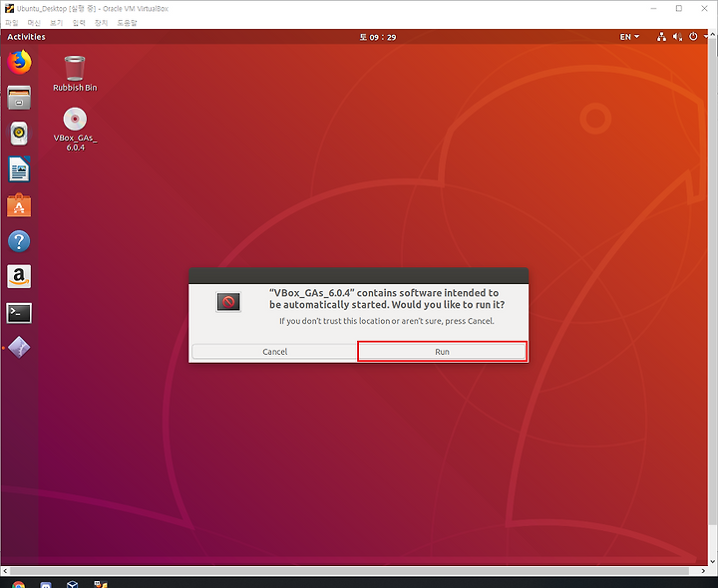
Task: Minimize the VirtualBox window
Action: [x=653, y=8]
